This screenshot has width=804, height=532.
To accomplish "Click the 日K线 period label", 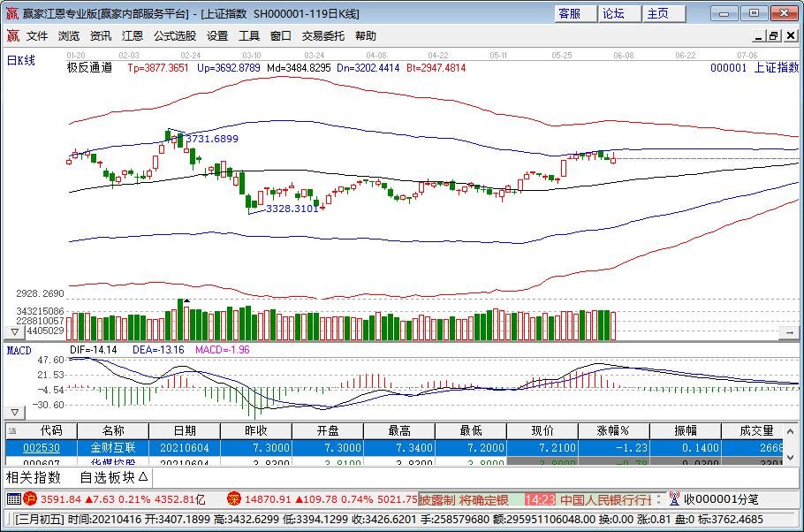I will point(21,61).
